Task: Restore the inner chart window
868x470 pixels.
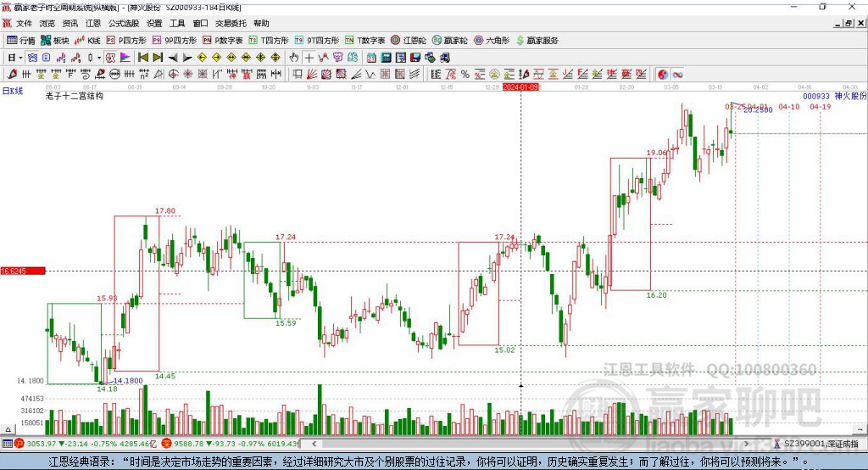Action: (x=849, y=23)
